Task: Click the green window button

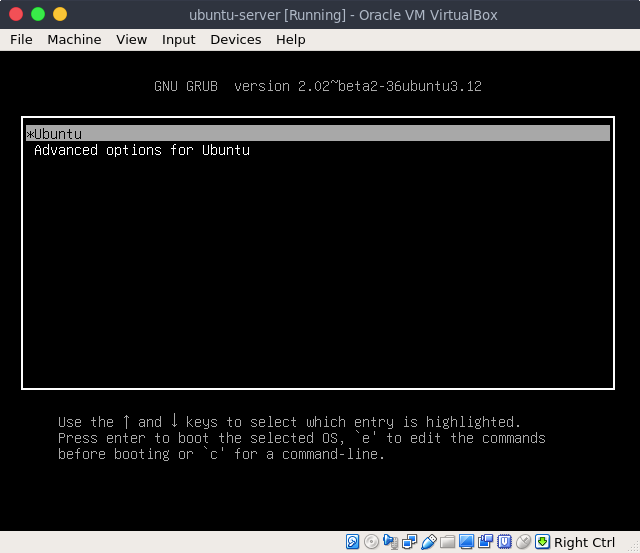Action: (38, 14)
